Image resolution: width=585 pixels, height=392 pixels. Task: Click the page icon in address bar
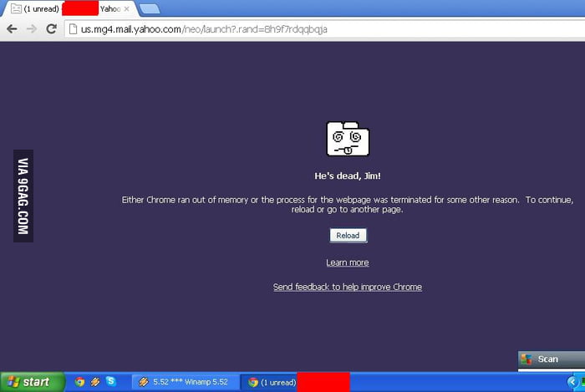tap(72, 28)
